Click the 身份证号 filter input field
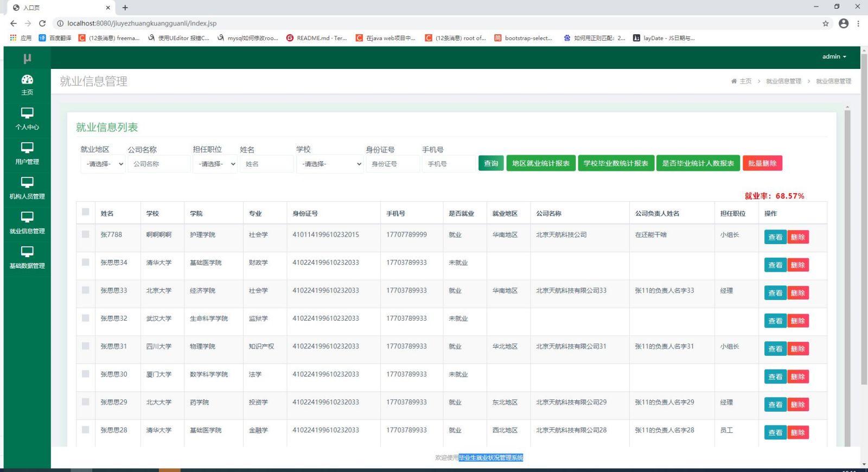868x472 pixels. click(393, 164)
